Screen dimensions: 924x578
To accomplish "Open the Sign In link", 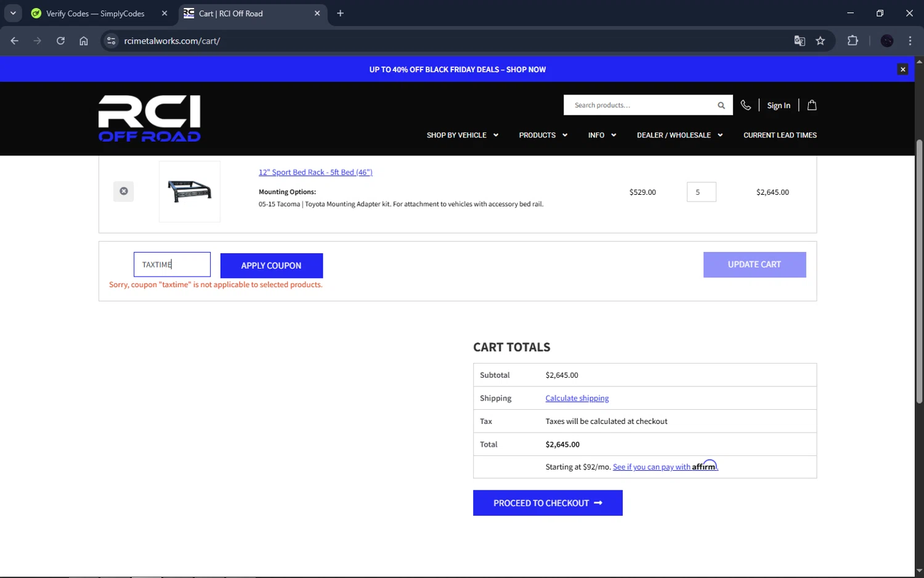I will [x=779, y=105].
